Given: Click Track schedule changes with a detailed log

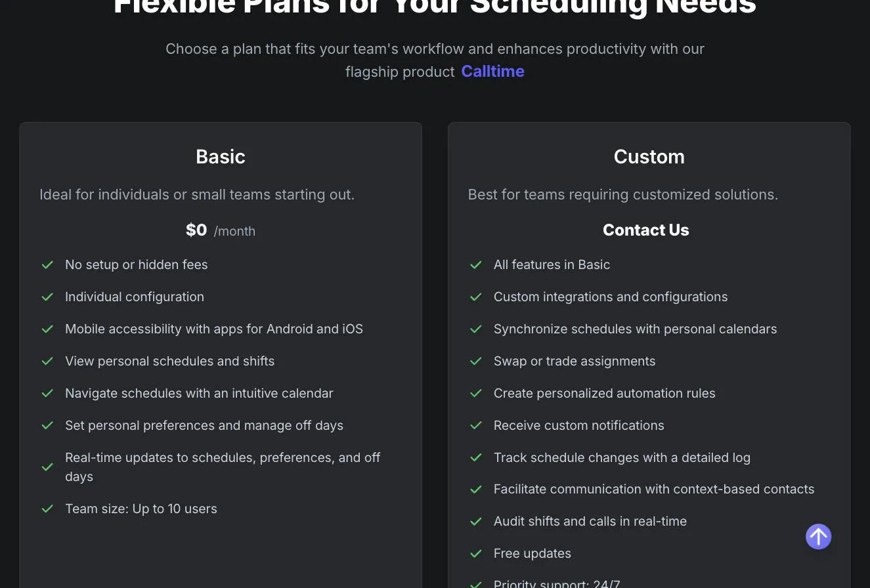Looking at the screenshot, I should point(622,458).
